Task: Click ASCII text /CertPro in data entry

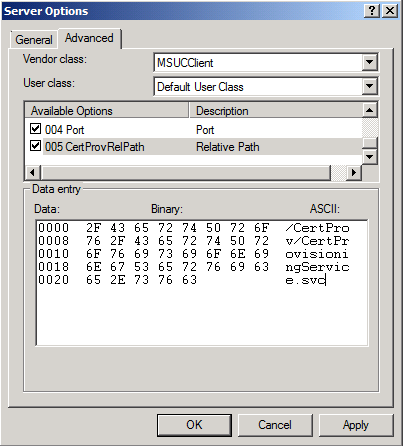Action: (x=317, y=228)
